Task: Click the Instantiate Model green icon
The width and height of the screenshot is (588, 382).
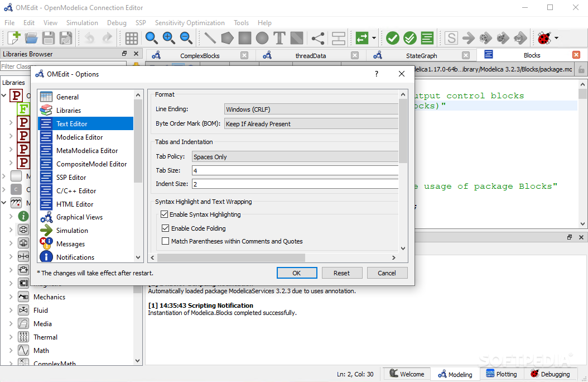Action: [x=427, y=38]
